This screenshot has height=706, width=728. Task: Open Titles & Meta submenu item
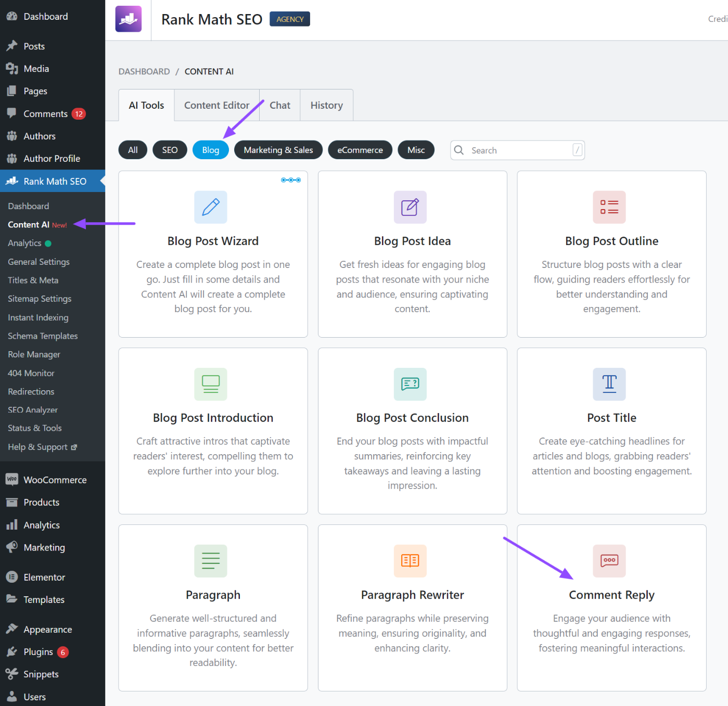(33, 280)
